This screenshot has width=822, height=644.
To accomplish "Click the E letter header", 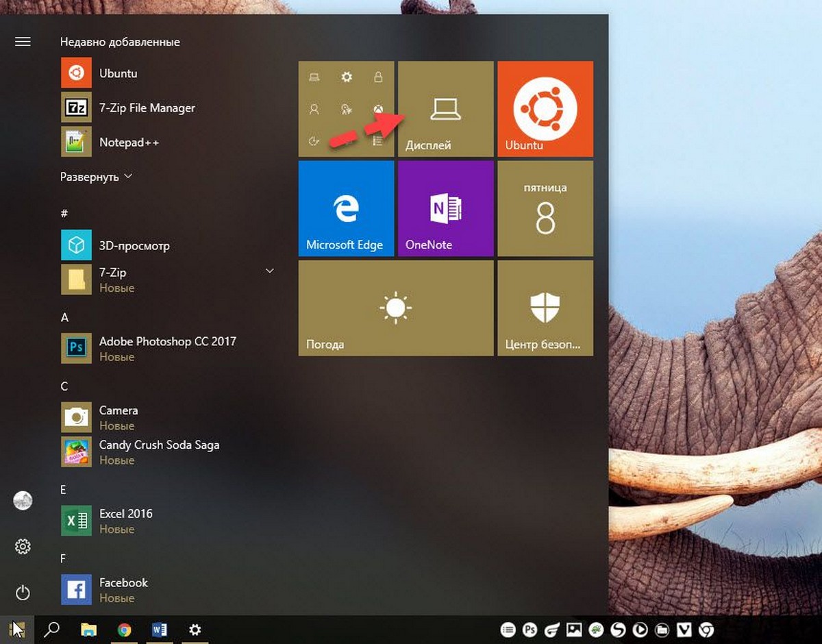I will 63,490.
